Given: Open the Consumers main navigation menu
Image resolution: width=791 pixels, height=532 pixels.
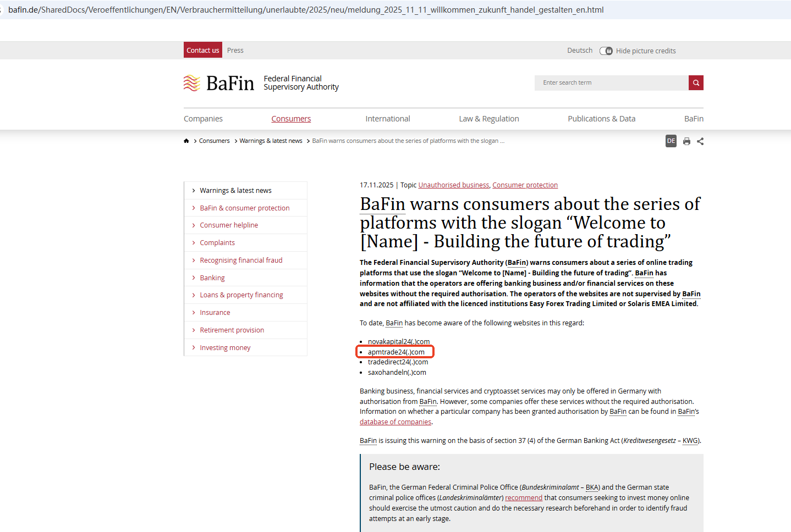Looking at the screenshot, I should 291,119.
